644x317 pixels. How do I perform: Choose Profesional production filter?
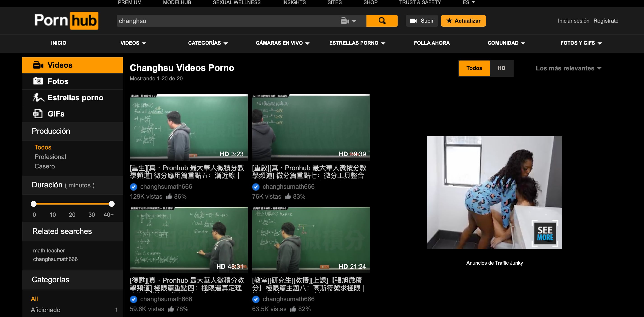pyautogui.click(x=50, y=157)
